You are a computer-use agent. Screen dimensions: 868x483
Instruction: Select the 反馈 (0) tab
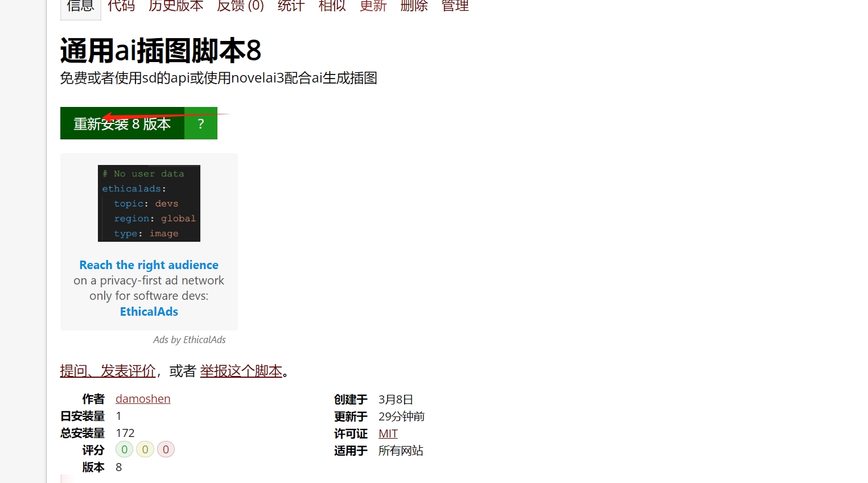(x=240, y=6)
